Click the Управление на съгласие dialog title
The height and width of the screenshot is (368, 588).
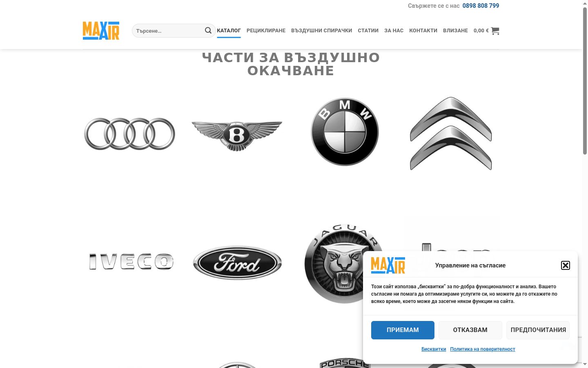470,265
